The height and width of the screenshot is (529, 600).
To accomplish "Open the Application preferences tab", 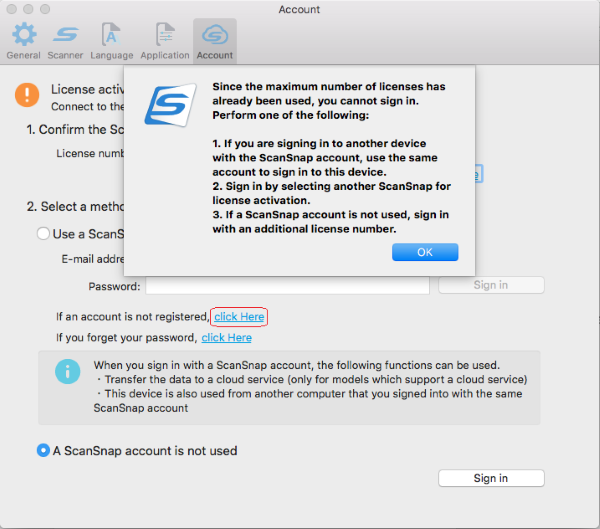I will click(x=165, y=41).
